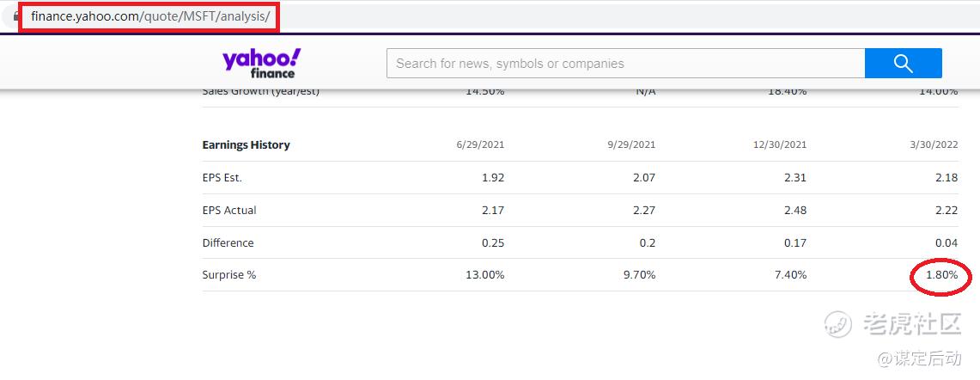This screenshot has width=980, height=380.
Task: Click the EPS Actual row label
Action: (229, 211)
